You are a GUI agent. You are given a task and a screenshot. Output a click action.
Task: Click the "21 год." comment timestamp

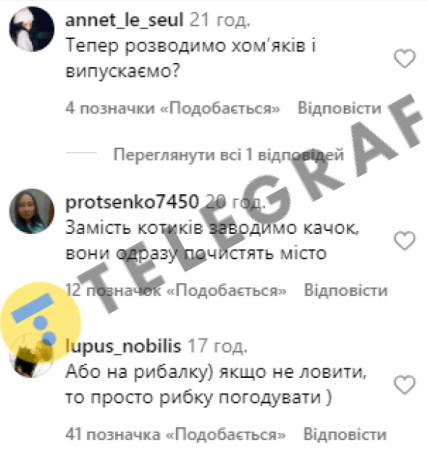tap(220, 20)
